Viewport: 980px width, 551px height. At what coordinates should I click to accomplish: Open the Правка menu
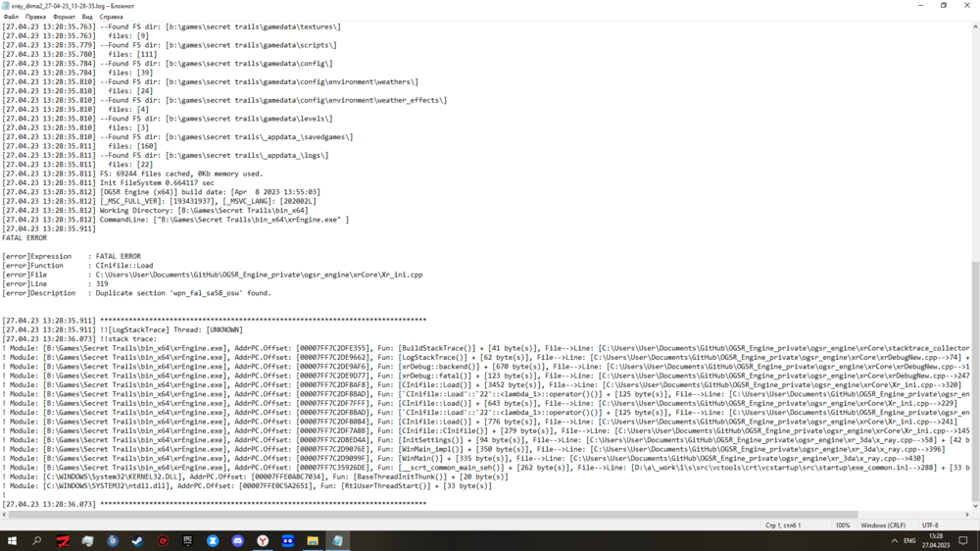pos(35,17)
